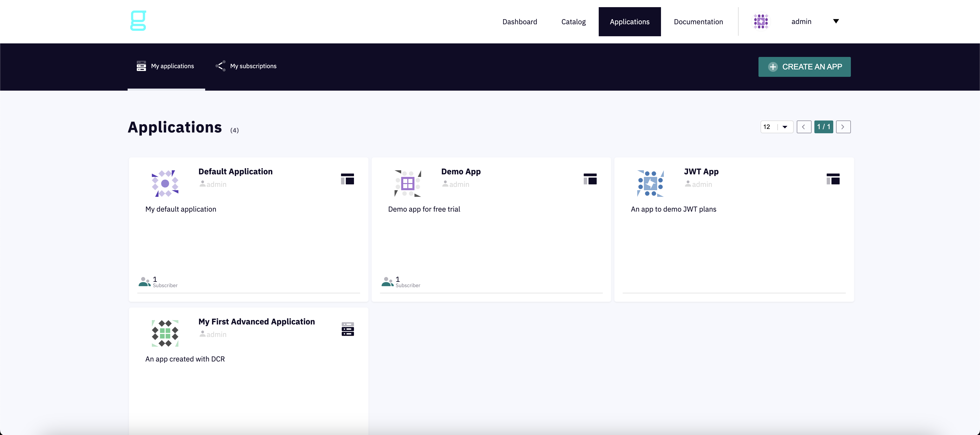
Task: Open the Default Application avatar thumbnail
Action: pyautogui.click(x=165, y=184)
